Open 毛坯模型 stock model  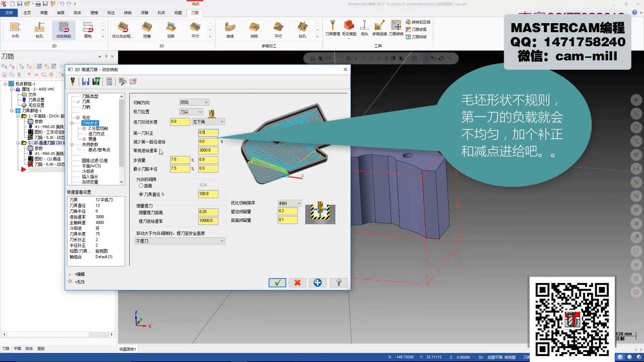click(349, 28)
